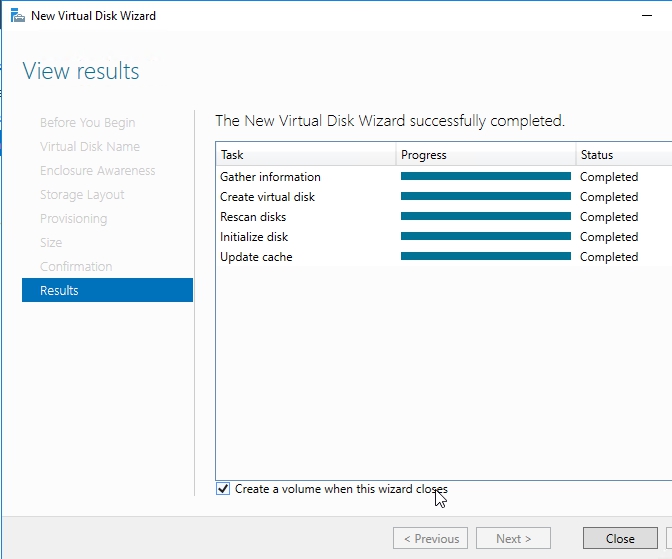Minimize the New Virtual Disk Wizard window
672x559 pixels.
point(647,15)
